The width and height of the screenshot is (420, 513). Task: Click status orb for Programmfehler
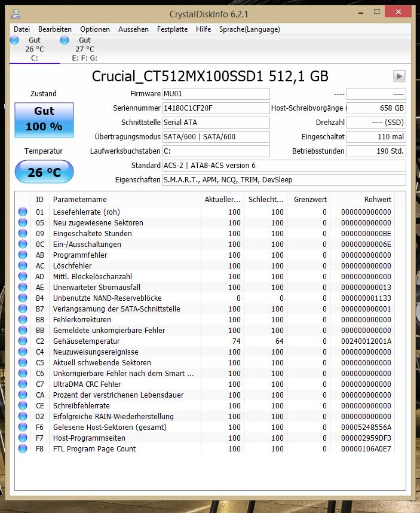tap(23, 255)
